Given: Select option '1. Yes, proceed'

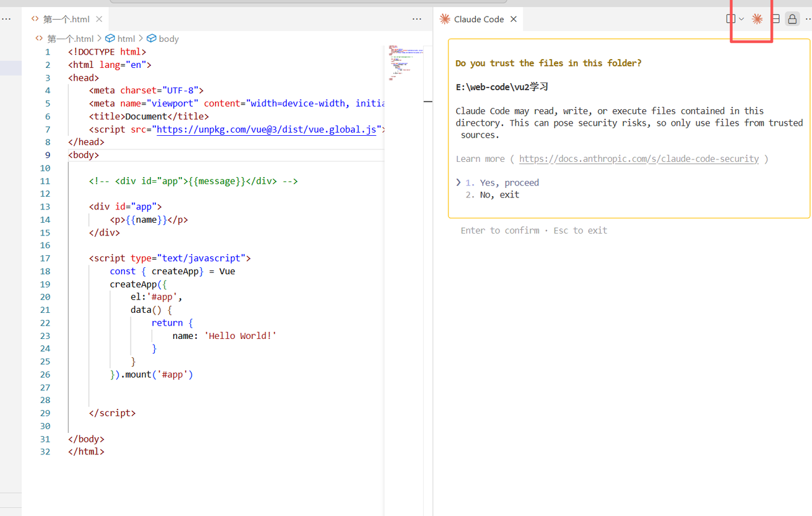Looking at the screenshot, I should [502, 183].
